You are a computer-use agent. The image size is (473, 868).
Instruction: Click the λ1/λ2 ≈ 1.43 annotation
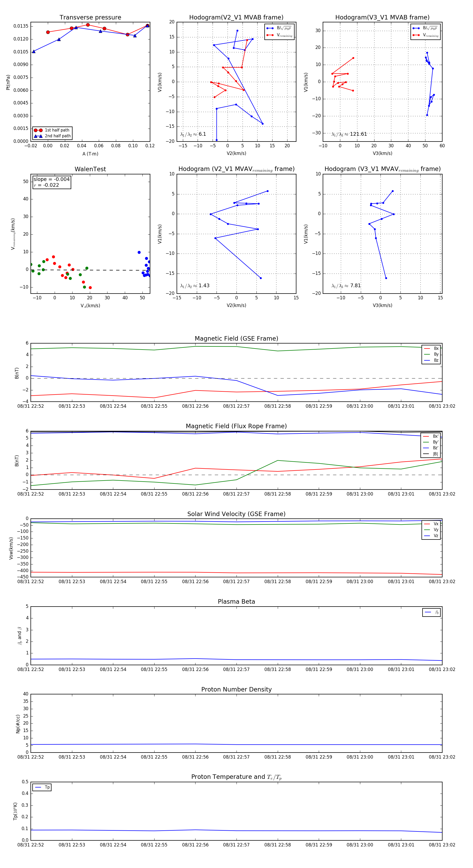pos(194,286)
